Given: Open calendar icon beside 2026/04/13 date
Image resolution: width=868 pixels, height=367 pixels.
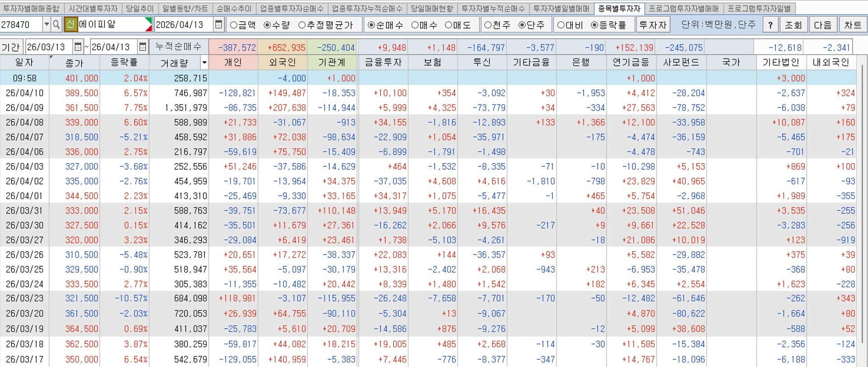Looking at the screenshot, I should [x=219, y=24].
